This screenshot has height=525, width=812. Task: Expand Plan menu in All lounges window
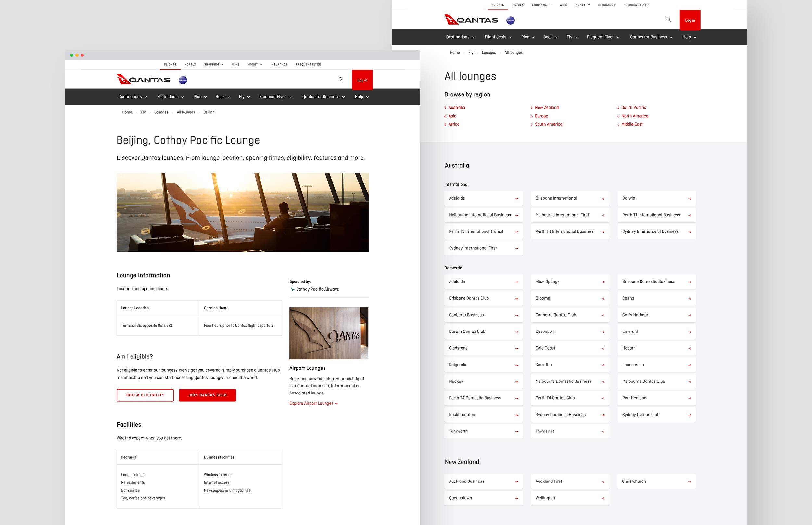(527, 37)
